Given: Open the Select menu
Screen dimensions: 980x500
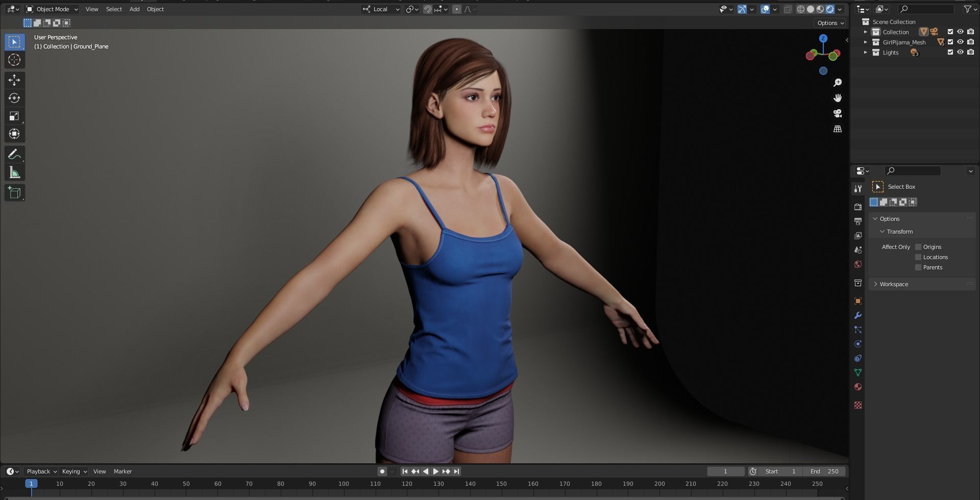Looking at the screenshot, I should (x=114, y=9).
